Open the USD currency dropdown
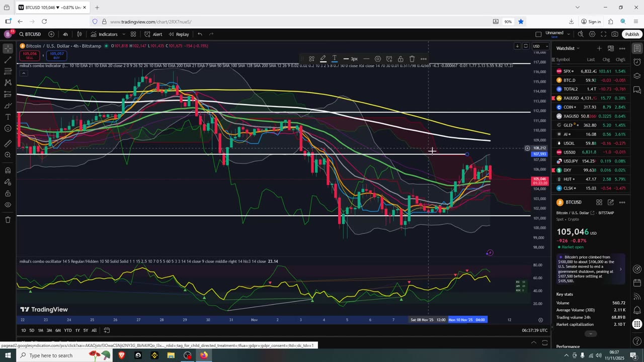 (539, 46)
